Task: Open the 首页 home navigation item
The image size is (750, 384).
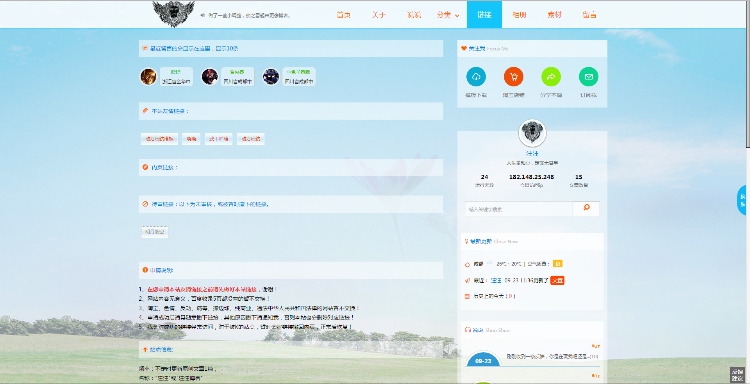Action: click(343, 15)
